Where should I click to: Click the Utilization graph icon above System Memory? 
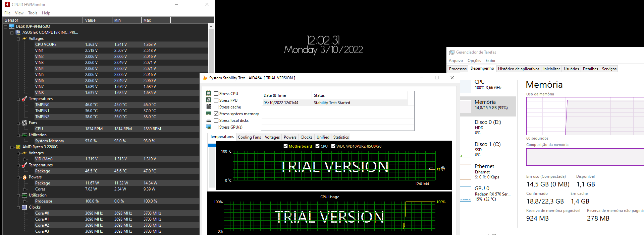(x=24, y=135)
